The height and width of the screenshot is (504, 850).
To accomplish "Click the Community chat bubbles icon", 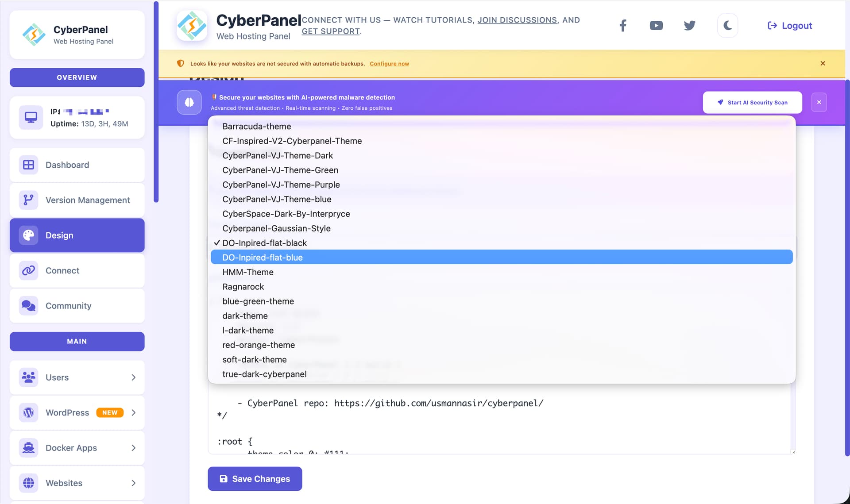I will click(x=29, y=306).
